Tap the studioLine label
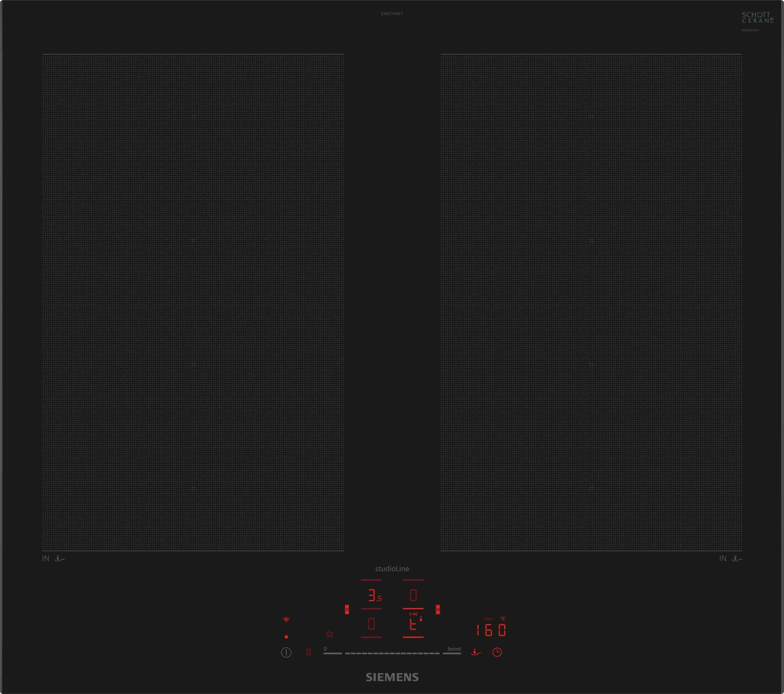The image size is (784, 694). [392, 569]
